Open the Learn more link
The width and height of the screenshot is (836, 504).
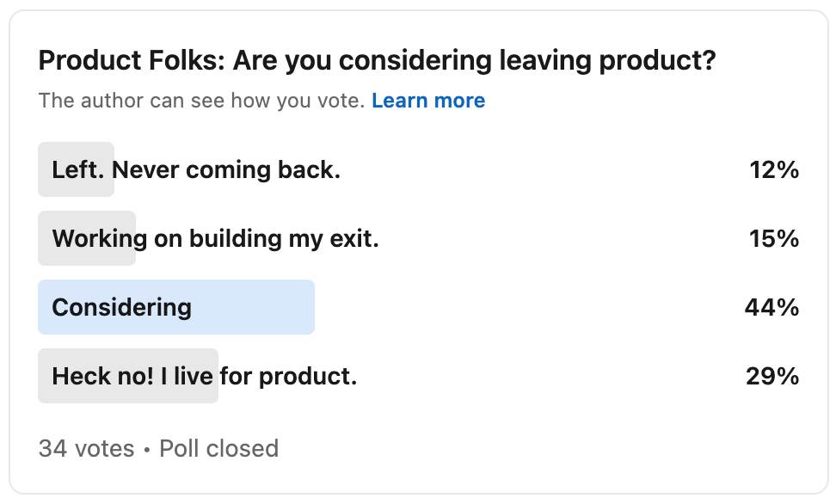click(x=428, y=101)
